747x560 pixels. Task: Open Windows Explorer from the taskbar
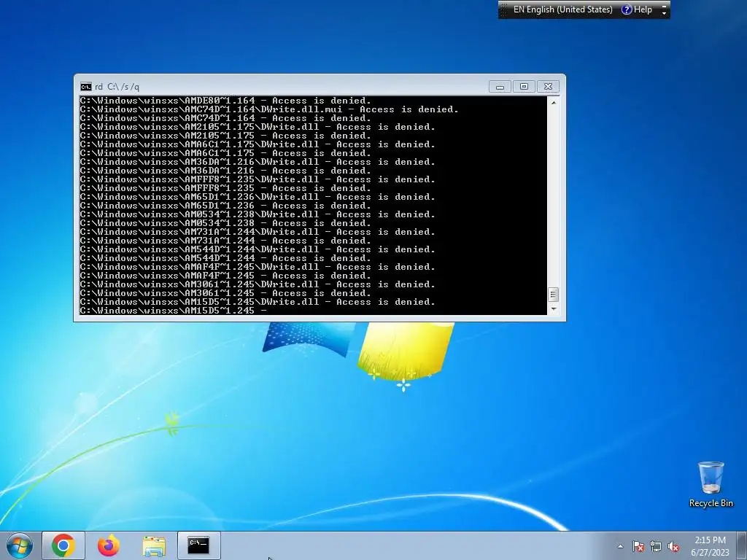click(154, 545)
